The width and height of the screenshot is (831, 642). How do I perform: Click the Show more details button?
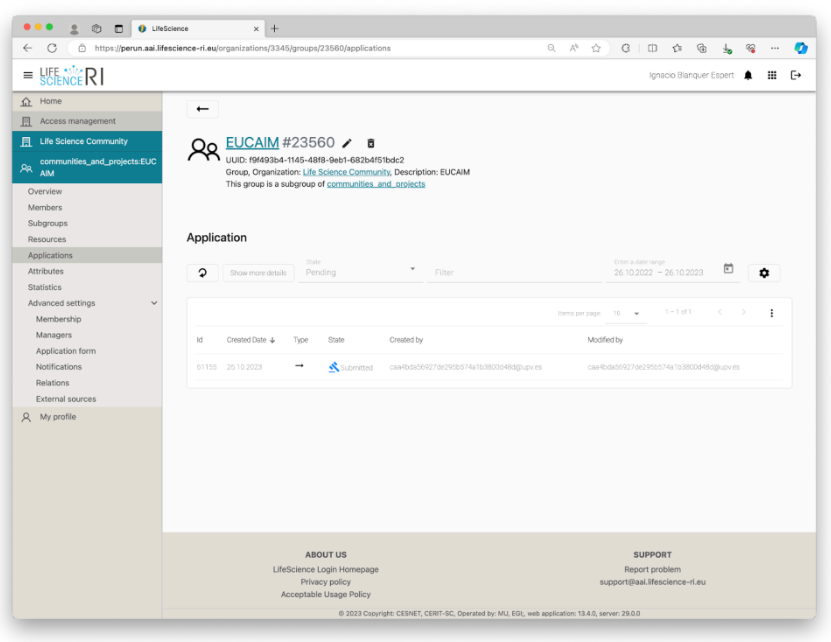(x=258, y=273)
